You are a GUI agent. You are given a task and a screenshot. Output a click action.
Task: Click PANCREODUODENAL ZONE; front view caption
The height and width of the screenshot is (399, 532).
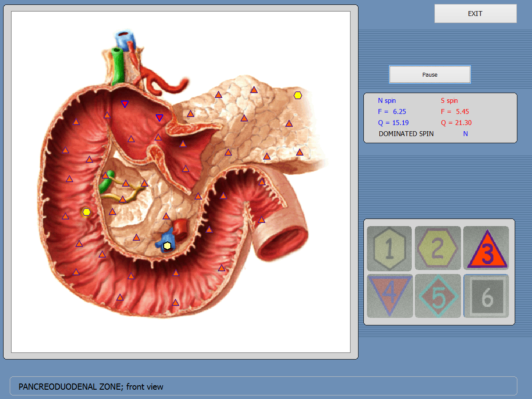(91, 387)
